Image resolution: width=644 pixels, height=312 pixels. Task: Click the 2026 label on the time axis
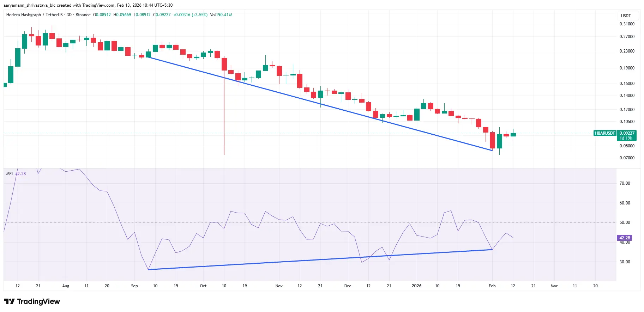pyautogui.click(x=416, y=286)
